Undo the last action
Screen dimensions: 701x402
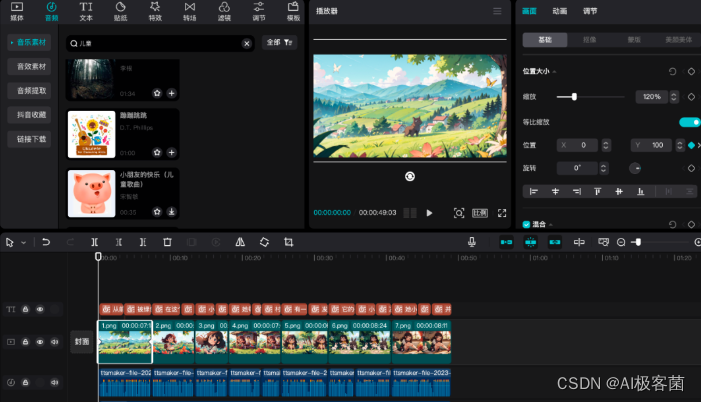tap(46, 242)
